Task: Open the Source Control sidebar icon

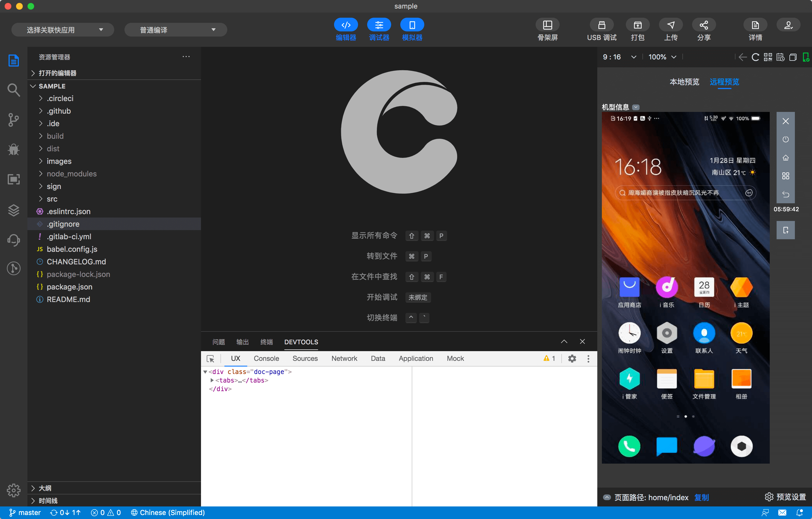Action: pyautogui.click(x=13, y=119)
